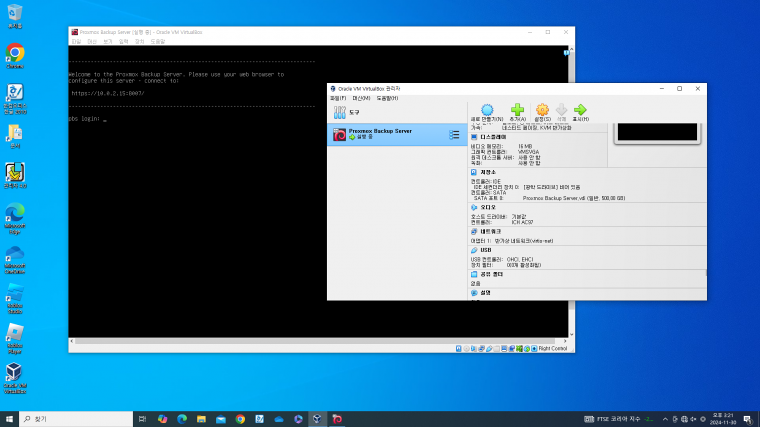
Task: Open the Roblox Player desktop shortcut
Action: [x=15, y=339]
